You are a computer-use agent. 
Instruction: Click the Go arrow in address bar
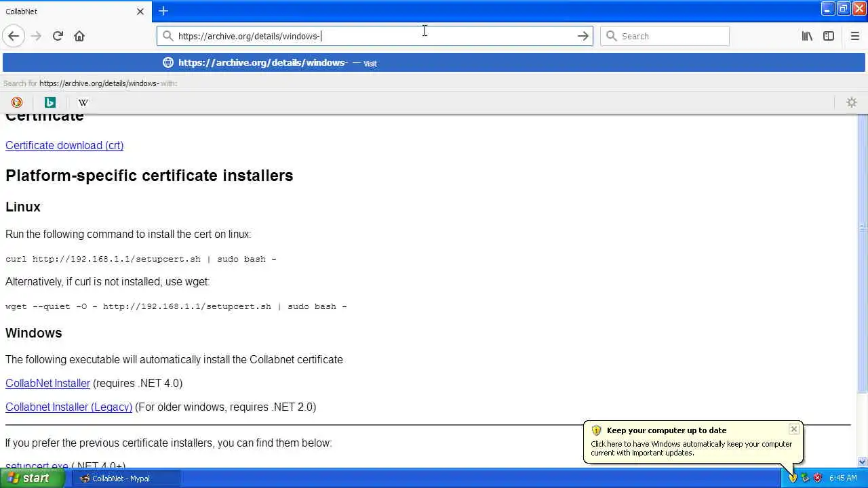point(583,36)
